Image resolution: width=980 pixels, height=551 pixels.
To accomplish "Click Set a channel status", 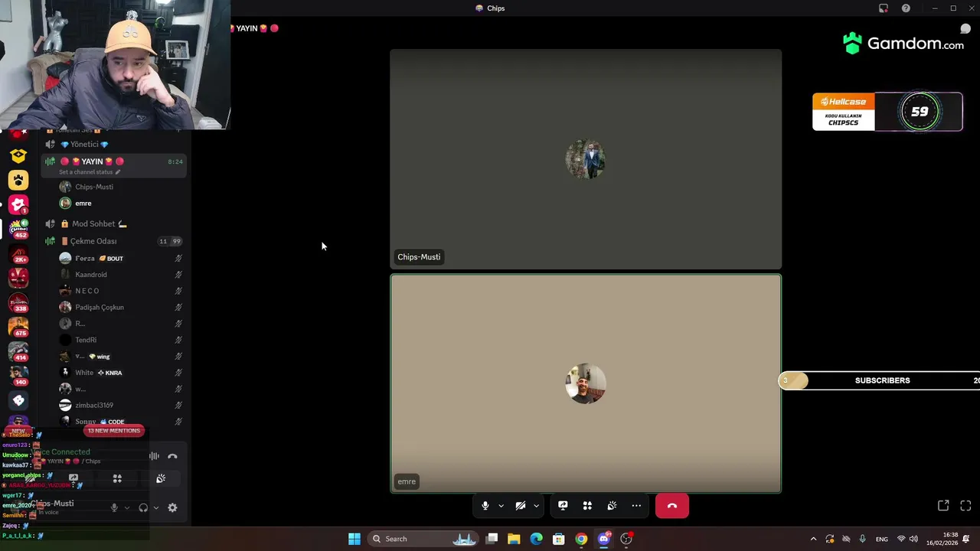I will [x=90, y=172].
